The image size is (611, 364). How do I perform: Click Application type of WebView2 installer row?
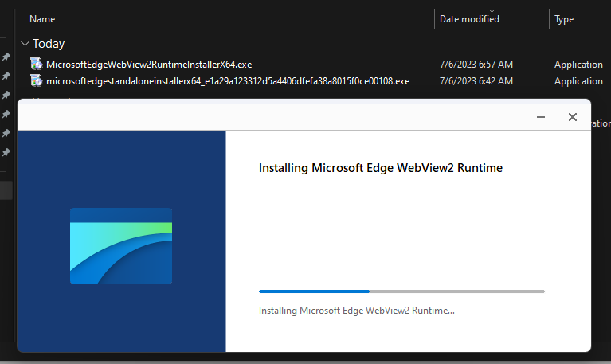pyautogui.click(x=578, y=65)
